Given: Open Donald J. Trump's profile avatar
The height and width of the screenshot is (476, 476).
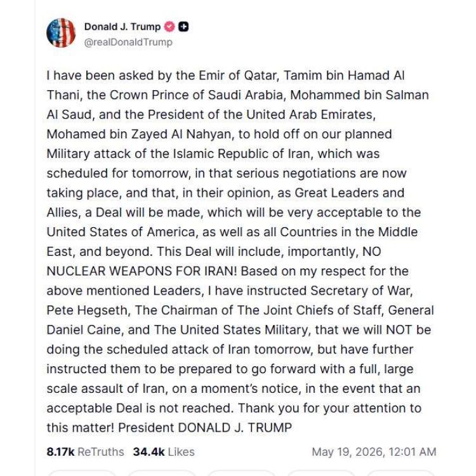Looking at the screenshot, I should [61, 33].
